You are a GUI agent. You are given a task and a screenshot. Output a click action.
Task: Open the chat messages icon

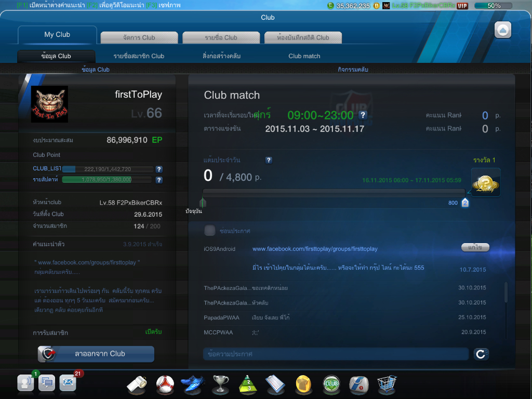[x=46, y=383]
